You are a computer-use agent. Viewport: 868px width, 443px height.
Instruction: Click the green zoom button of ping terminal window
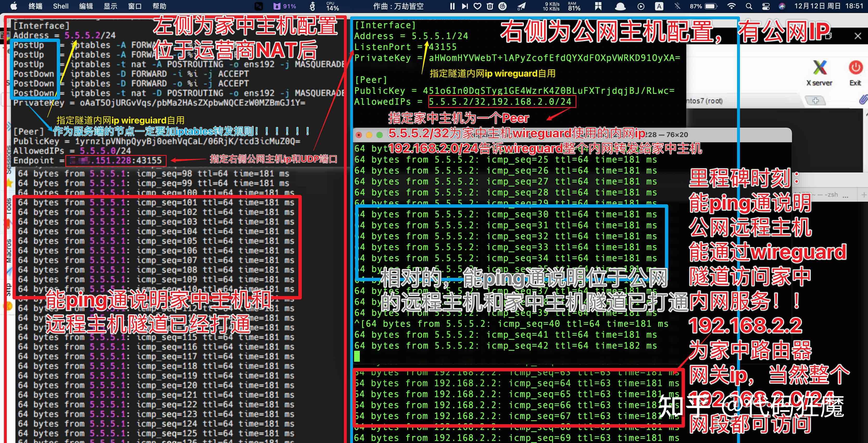click(x=379, y=135)
